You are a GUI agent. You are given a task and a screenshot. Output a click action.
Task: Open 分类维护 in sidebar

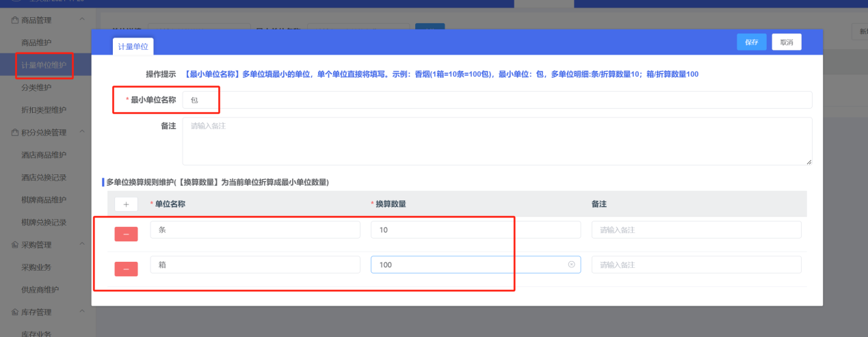36,87
